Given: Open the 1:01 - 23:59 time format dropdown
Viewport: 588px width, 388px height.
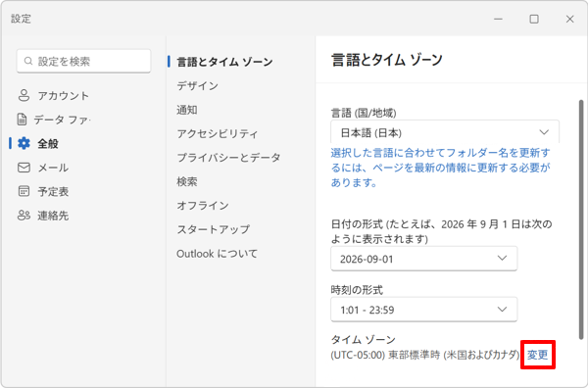Looking at the screenshot, I should [x=423, y=310].
